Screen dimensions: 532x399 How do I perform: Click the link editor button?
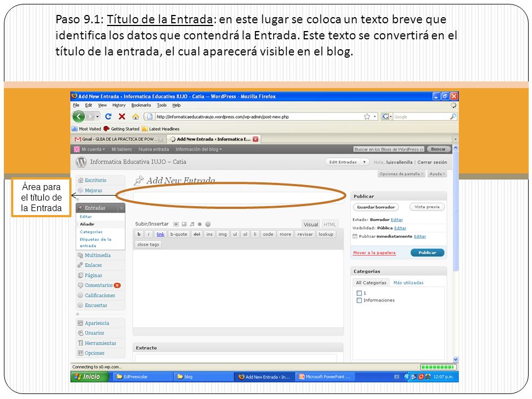pyautogui.click(x=161, y=234)
